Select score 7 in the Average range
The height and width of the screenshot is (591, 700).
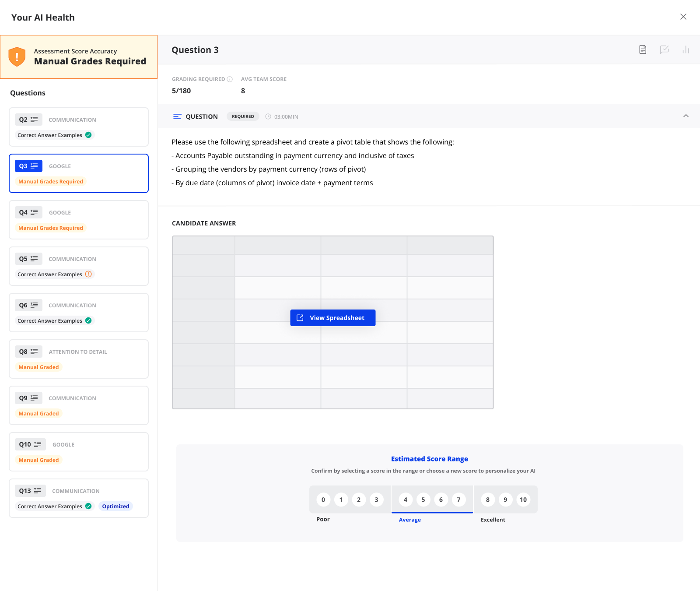pyautogui.click(x=458, y=500)
